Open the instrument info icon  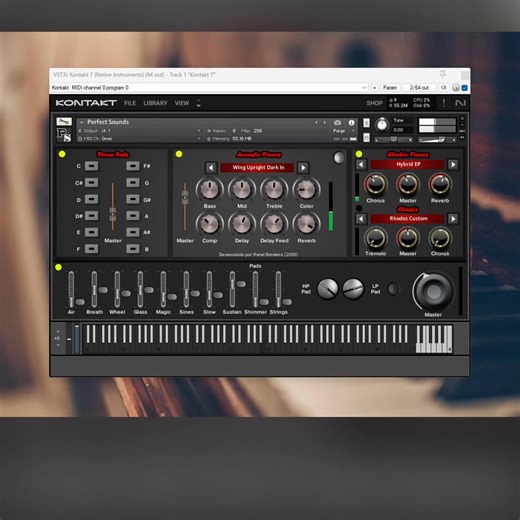[x=351, y=122]
